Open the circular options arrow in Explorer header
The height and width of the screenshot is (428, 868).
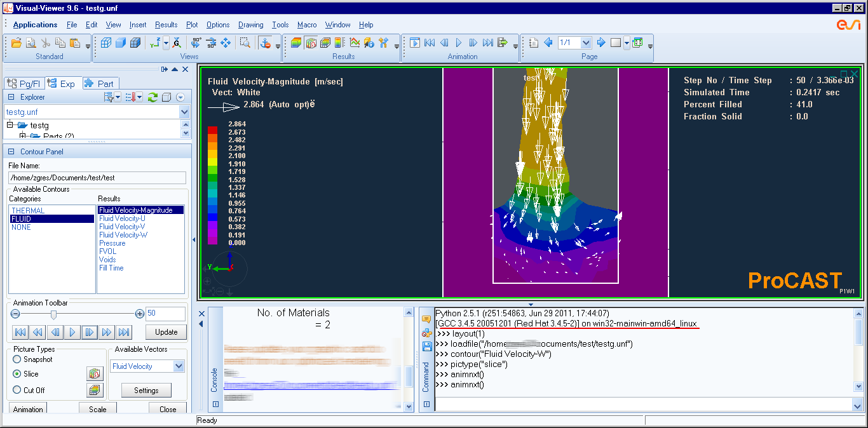[180, 97]
